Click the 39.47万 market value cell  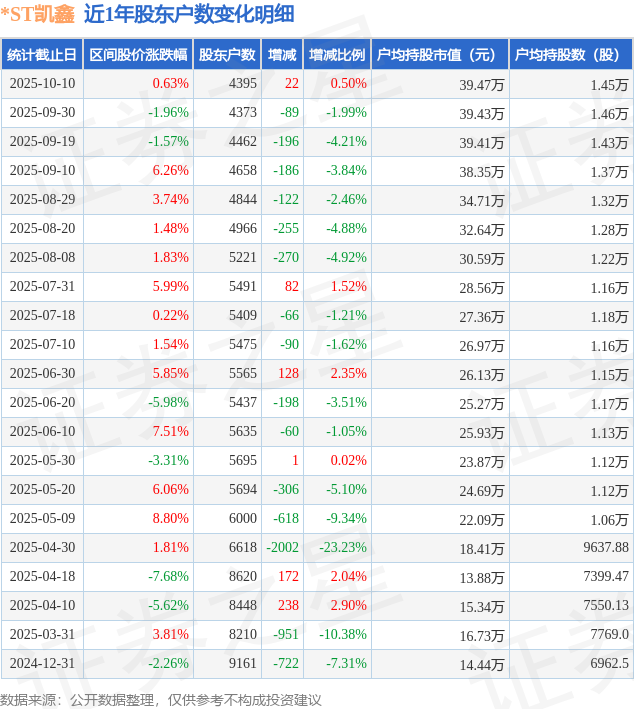click(x=482, y=85)
